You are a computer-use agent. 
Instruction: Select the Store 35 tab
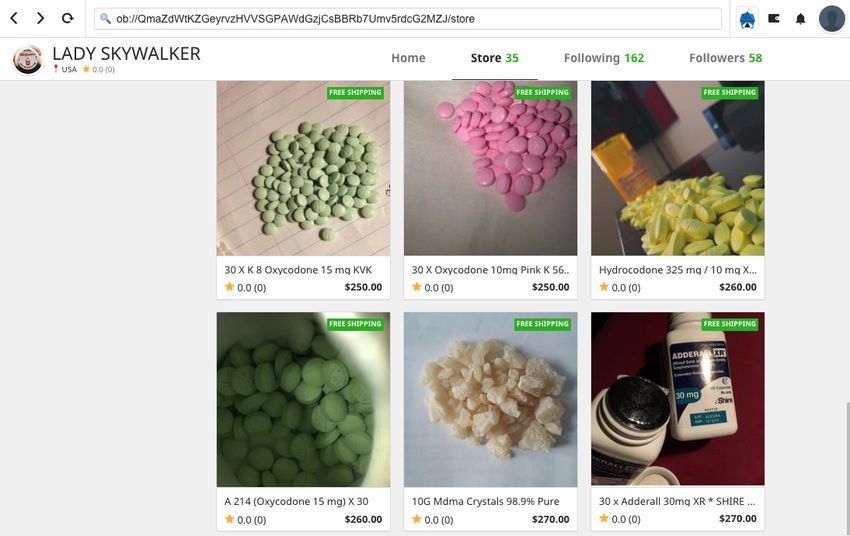tap(494, 58)
